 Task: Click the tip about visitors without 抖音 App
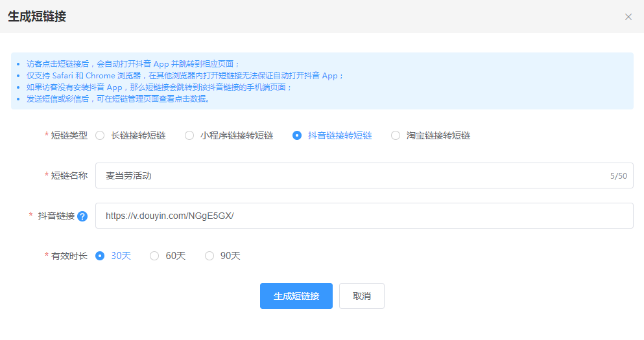click(159, 87)
